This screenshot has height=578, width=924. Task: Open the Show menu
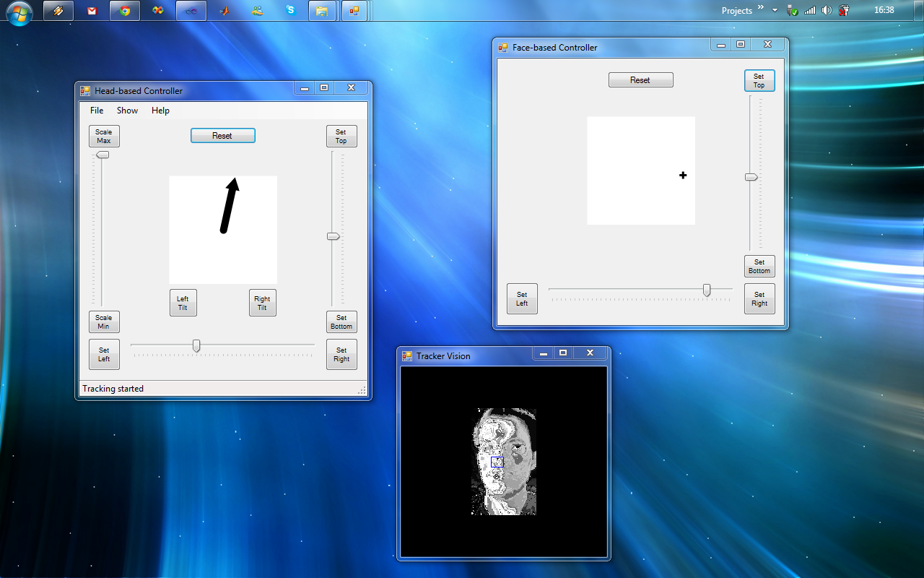pyautogui.click(x=127, y=111)
